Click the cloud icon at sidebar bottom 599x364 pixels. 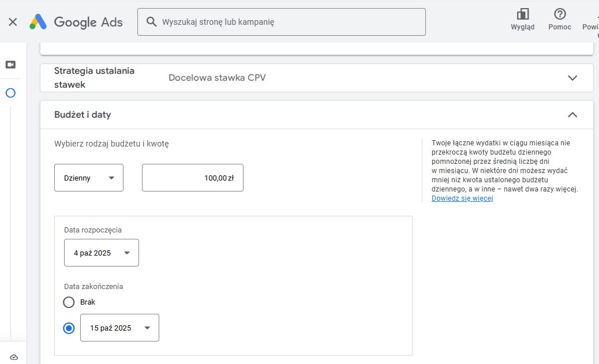click(x=14, y=358)
